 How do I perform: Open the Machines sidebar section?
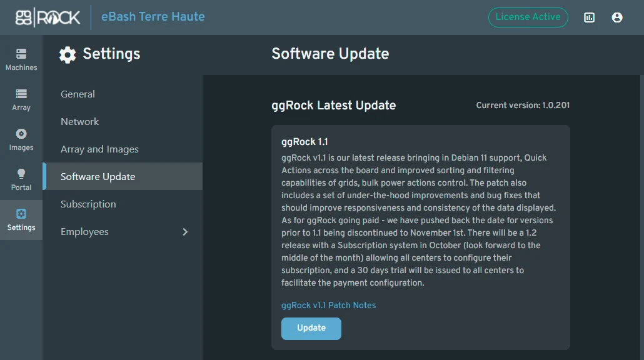click(x=21, y=60)
